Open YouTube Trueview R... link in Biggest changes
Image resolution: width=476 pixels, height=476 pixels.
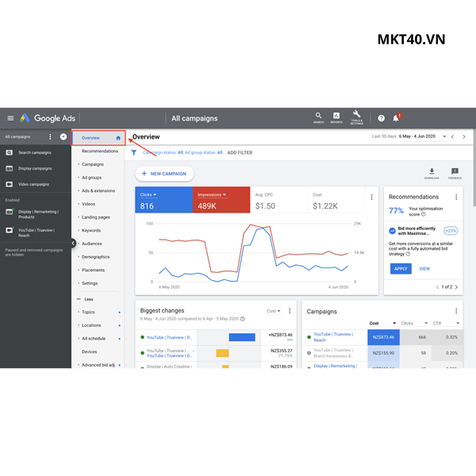(170, 337)
